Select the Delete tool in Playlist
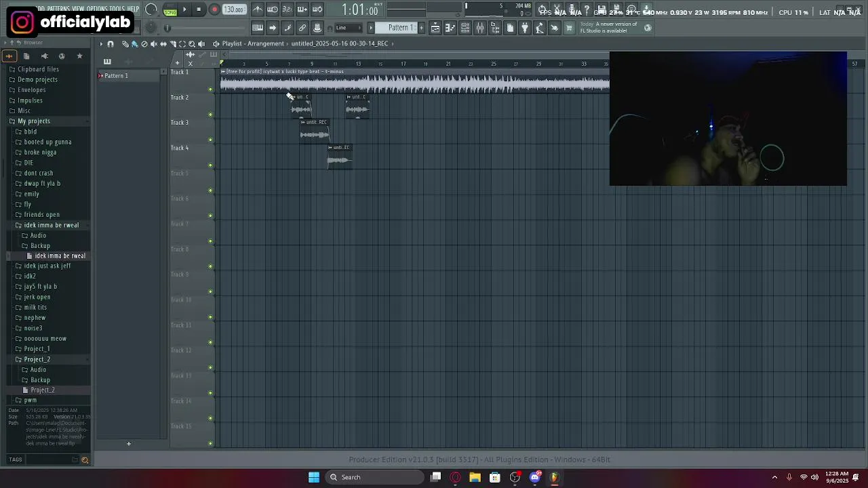 pos(144,44)
